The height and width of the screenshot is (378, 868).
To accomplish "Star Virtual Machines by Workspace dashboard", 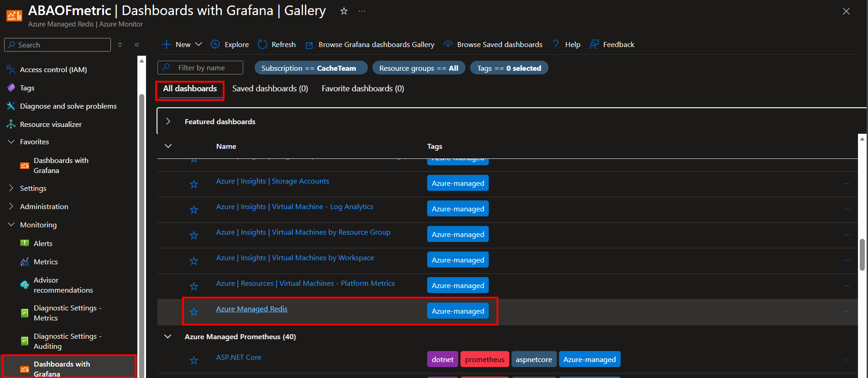I will 194,261.
